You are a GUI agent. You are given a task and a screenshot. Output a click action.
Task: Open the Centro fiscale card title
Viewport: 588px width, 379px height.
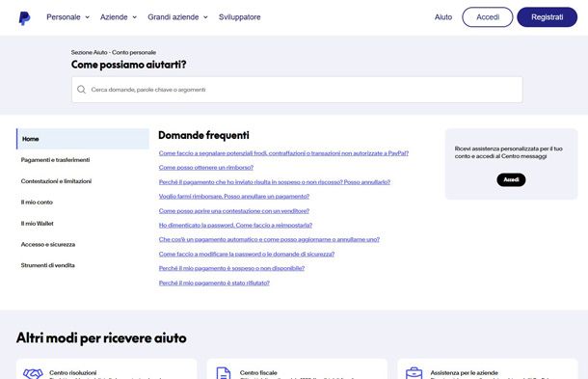pyautogui.click(x=258, y=372)
